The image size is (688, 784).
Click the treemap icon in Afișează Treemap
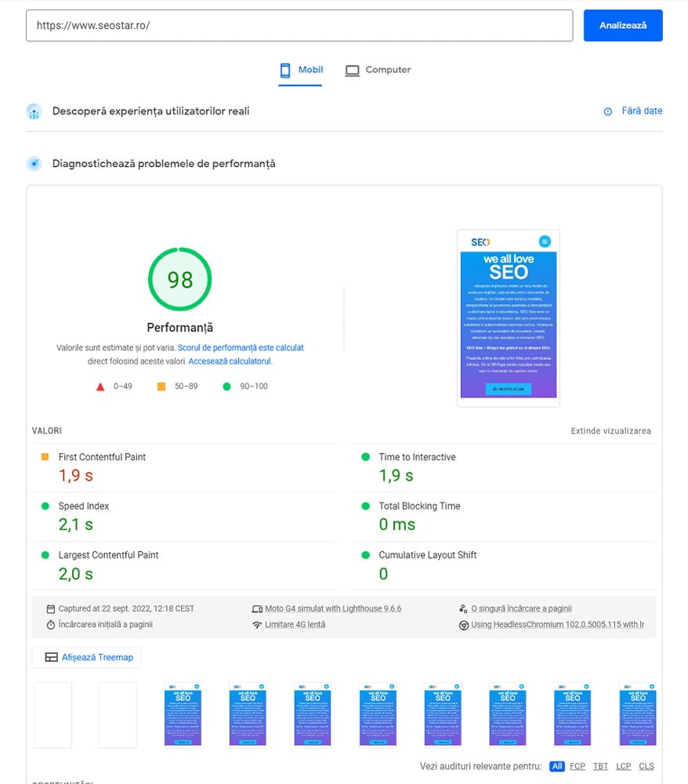click(x=51, y=657)
